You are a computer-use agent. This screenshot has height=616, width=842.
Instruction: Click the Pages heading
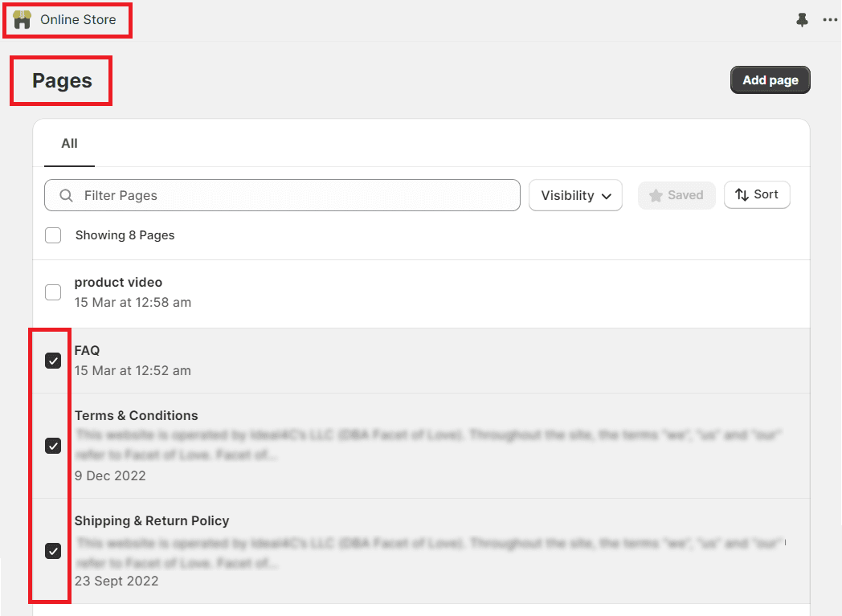(x=60, y=80)
